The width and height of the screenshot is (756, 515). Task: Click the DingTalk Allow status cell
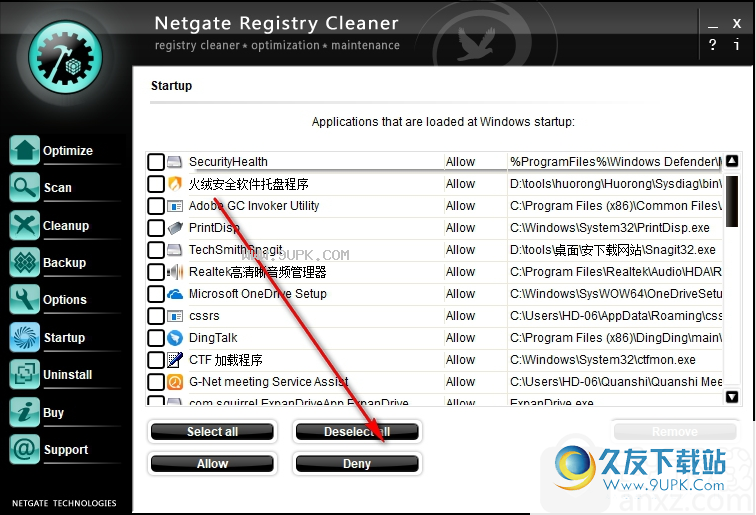click(460, 338)
